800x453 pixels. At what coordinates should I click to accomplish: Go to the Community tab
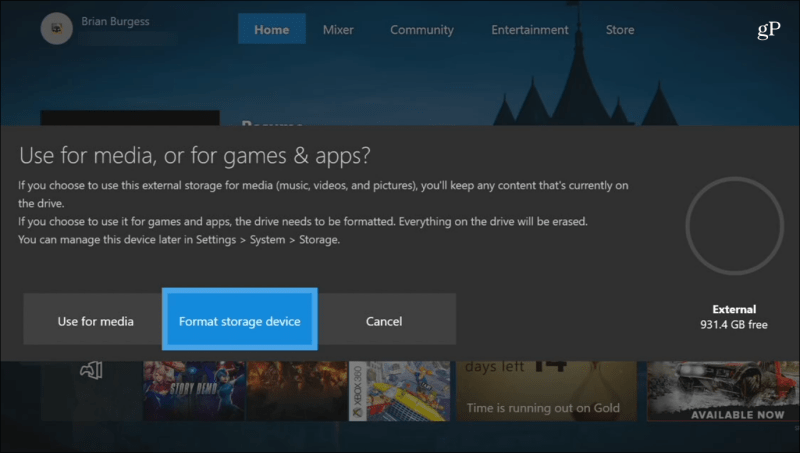(x=421, y=30)
